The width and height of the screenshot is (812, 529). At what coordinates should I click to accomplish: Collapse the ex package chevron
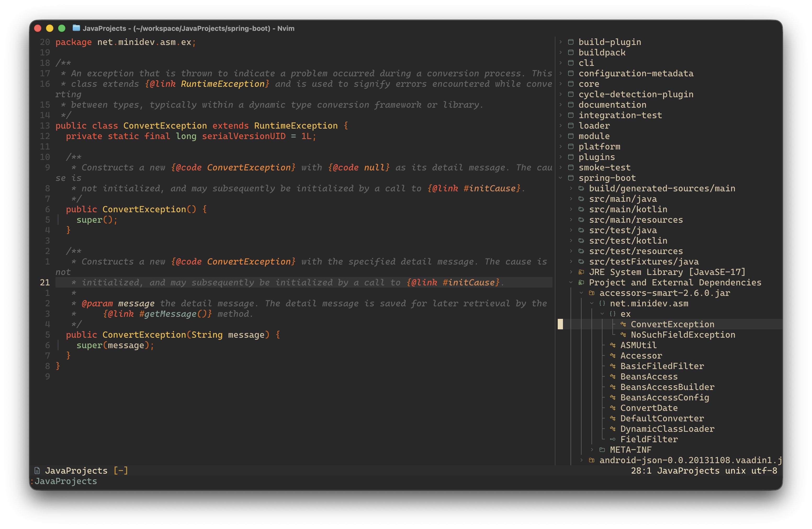602,314
